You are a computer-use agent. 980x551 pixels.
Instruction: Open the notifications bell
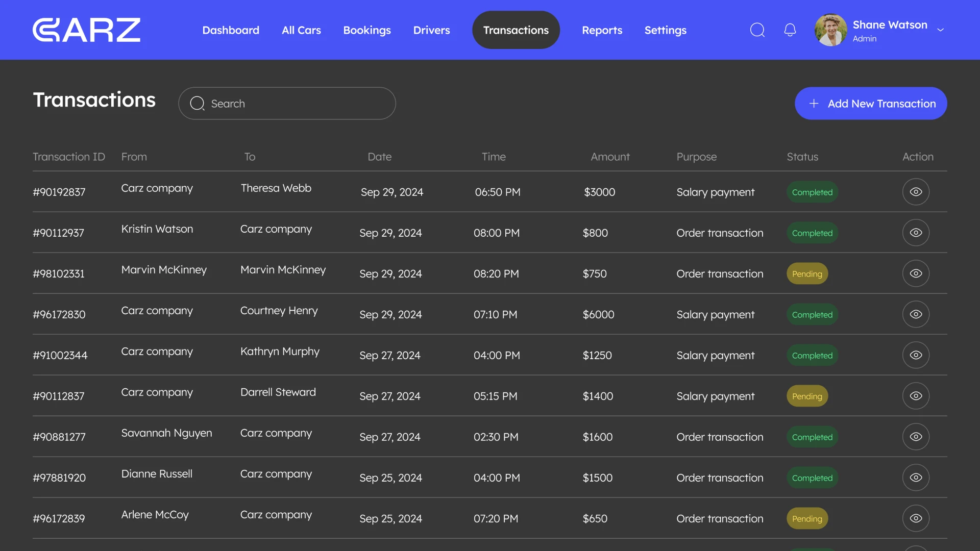790,30
